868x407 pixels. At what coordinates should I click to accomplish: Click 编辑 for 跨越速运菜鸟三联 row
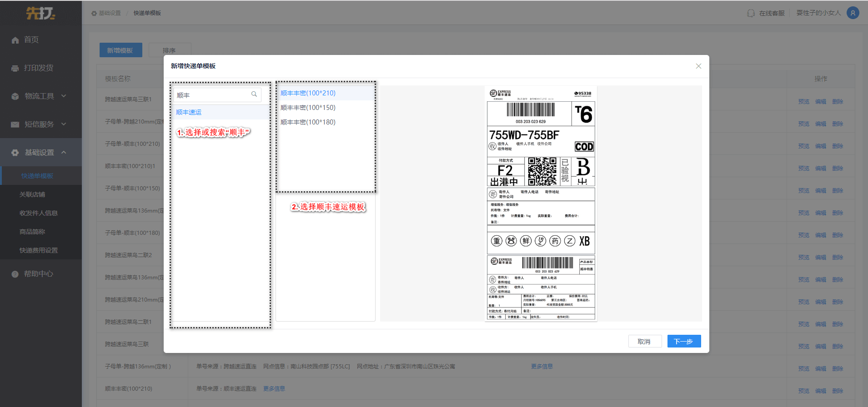click(821, 346)
